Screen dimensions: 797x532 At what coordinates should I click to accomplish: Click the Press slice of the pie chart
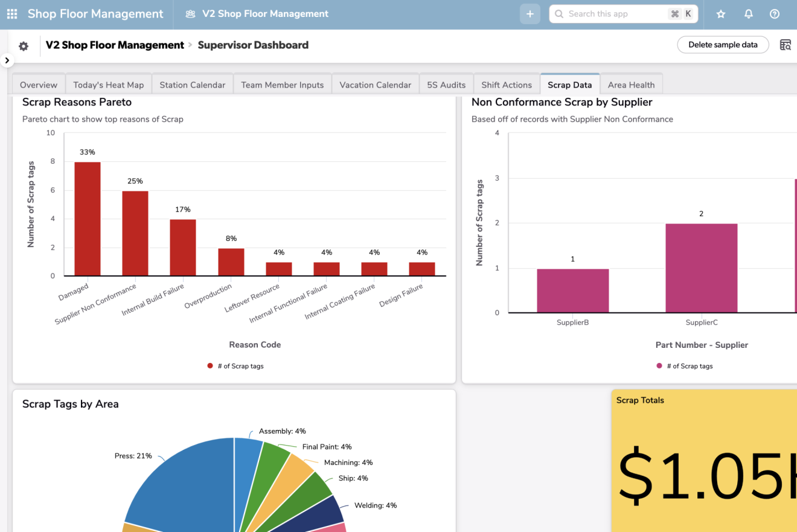[x=181, y=483]
